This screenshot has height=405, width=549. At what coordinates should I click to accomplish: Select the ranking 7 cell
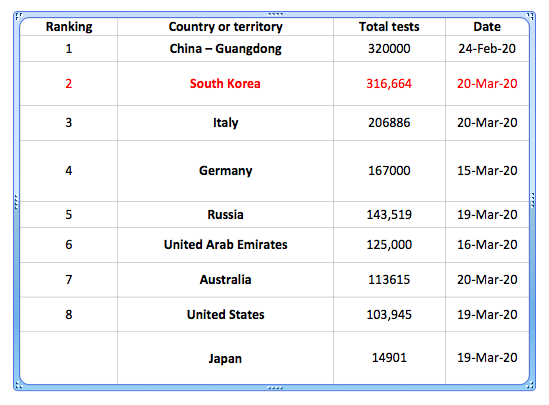coord(69,280)
